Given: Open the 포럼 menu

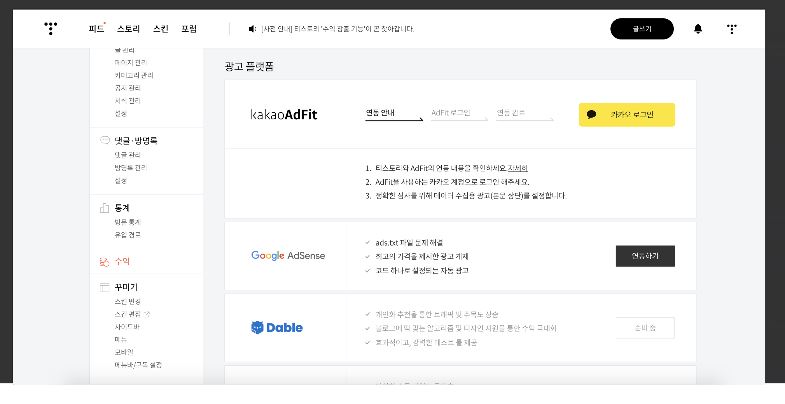Looking at the screenshot, I should click(x=189, y=29).
